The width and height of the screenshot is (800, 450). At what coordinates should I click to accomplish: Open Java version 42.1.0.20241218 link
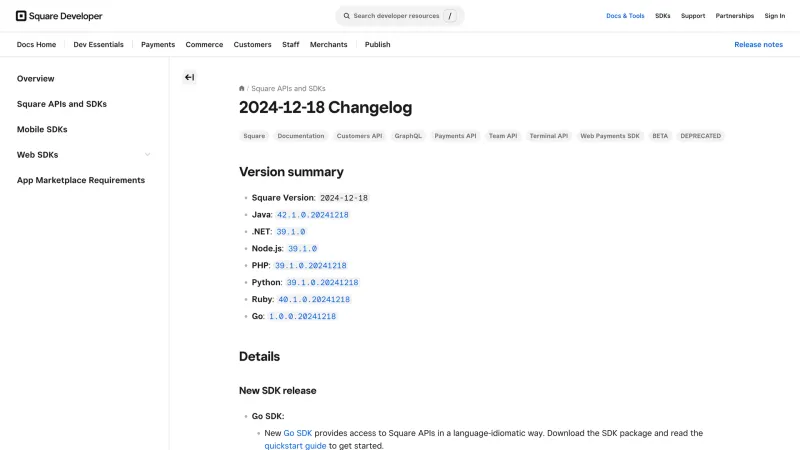point(313,215)
